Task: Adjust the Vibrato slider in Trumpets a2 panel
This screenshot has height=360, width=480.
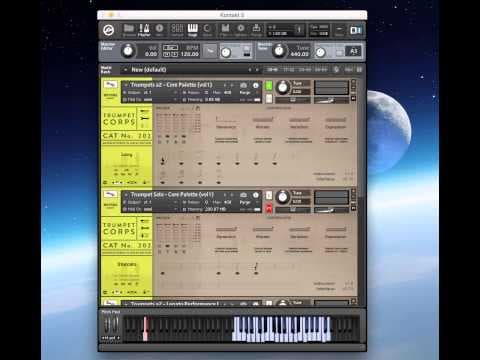Action: click(263, 120)
